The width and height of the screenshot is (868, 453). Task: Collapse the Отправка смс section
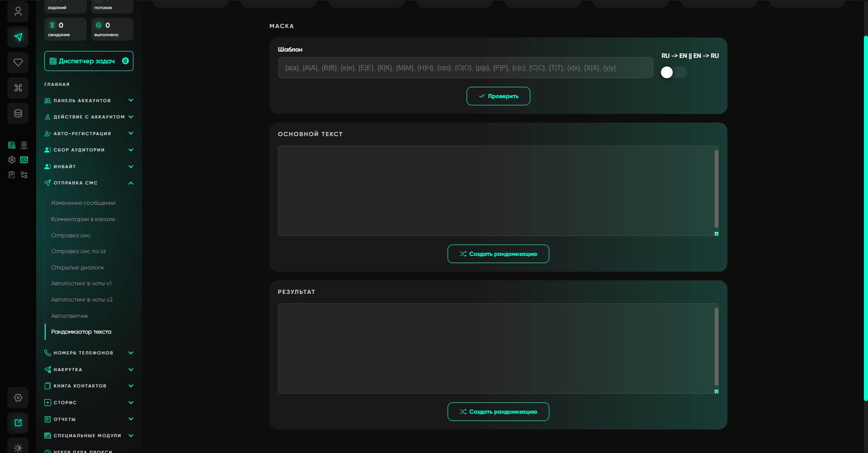tap(131, 183)
